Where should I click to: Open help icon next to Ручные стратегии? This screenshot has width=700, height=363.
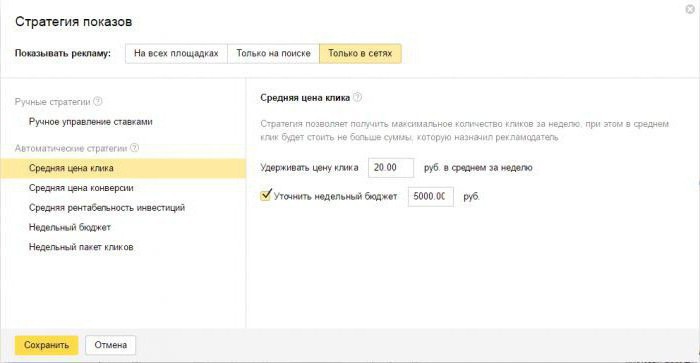coord(98,101)
